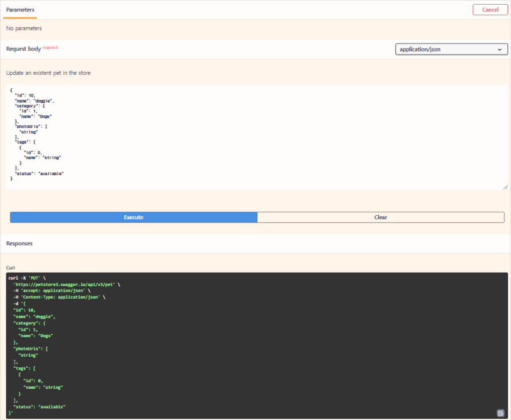Place cursor on "name": "doggie" in request body
Image resolution: width=511 pixels, height=420 pixels.
pos(34,100)
